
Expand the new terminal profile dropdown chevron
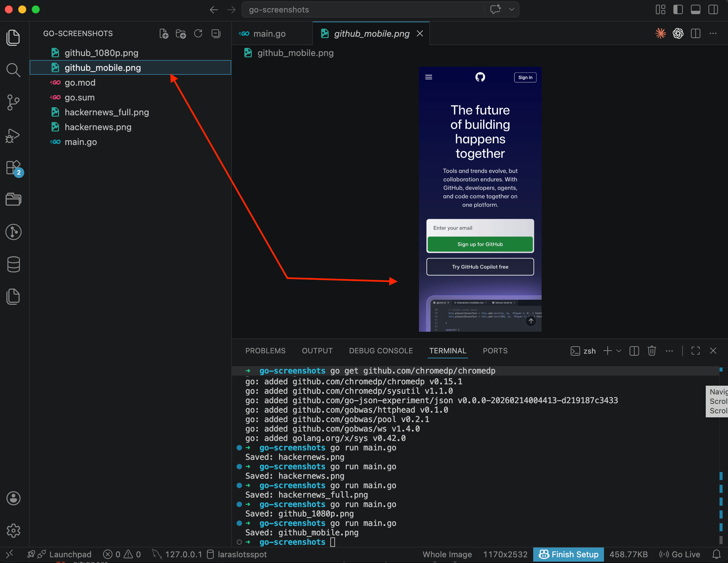click(619, 351)
